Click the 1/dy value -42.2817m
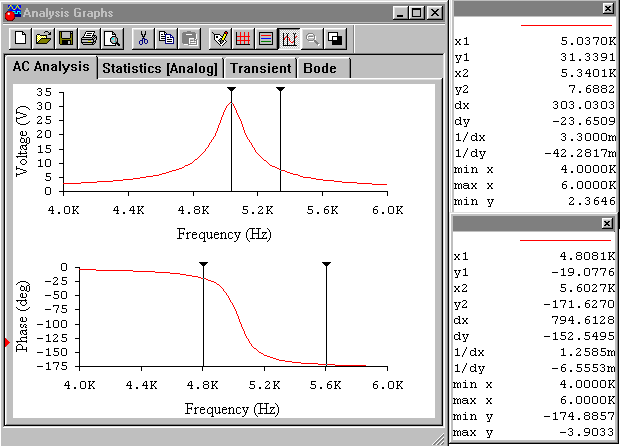Screen dimensions: 621x446 pos(580,153)
